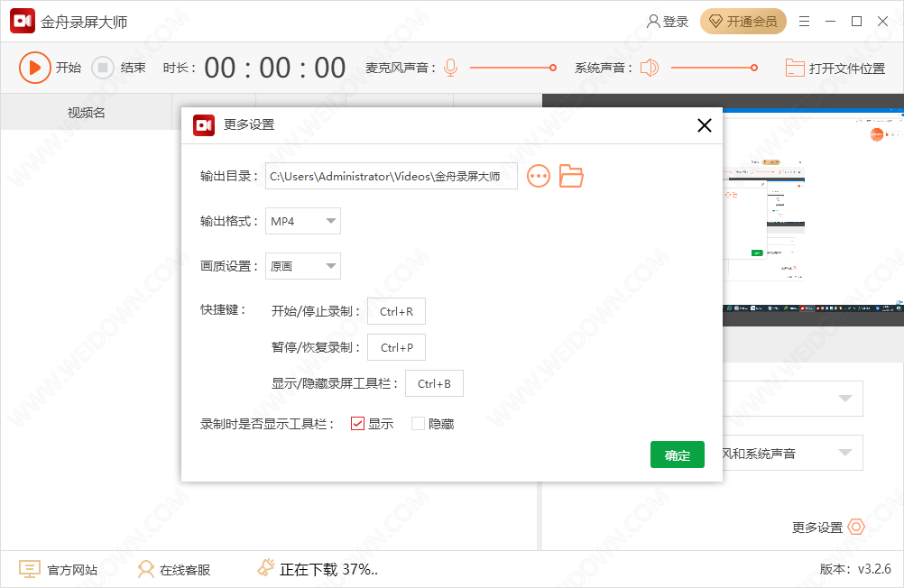
Task: Open file location folder icon in toolbar
Action: tap(795, 68)
